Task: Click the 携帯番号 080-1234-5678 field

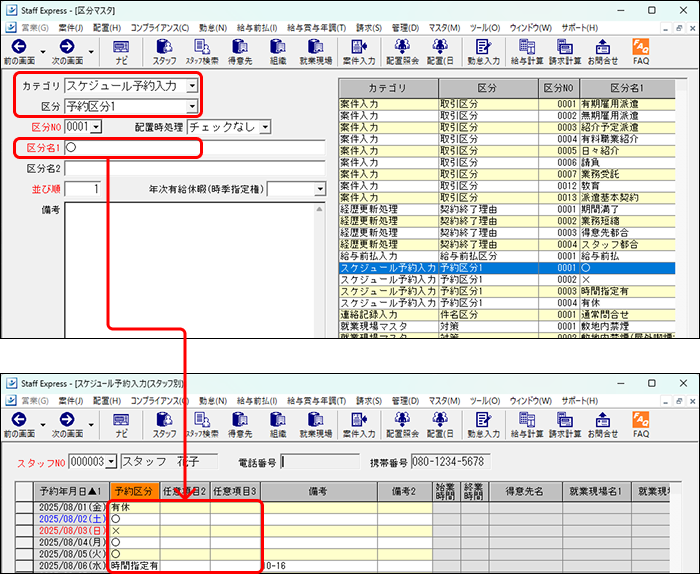Action: point(451,462)
